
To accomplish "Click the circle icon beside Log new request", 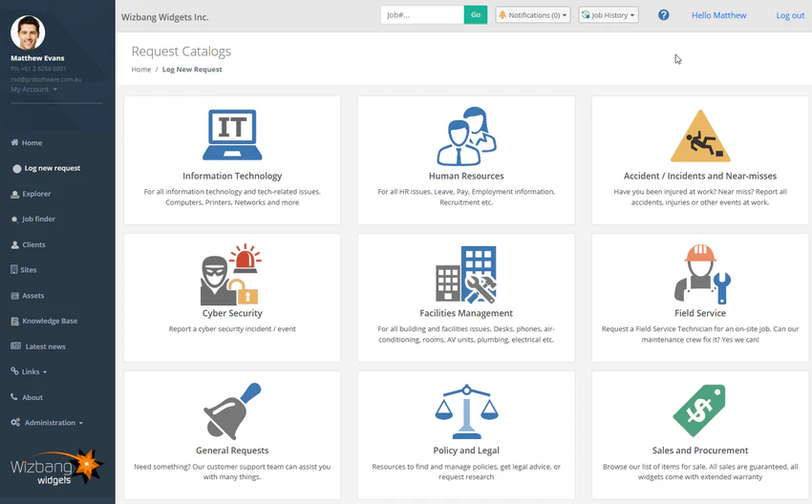I will [x=17, y=169].
